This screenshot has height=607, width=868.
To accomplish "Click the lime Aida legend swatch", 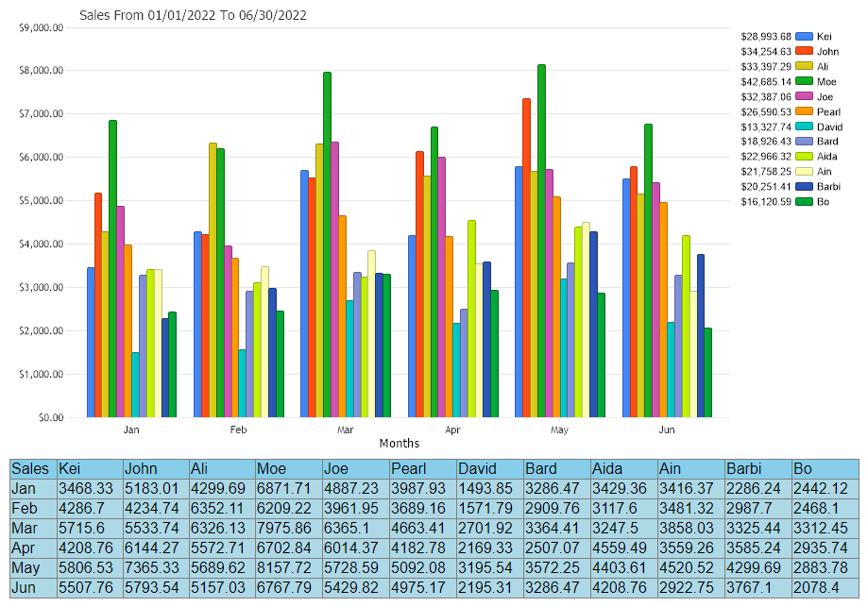I will [805, 157].
